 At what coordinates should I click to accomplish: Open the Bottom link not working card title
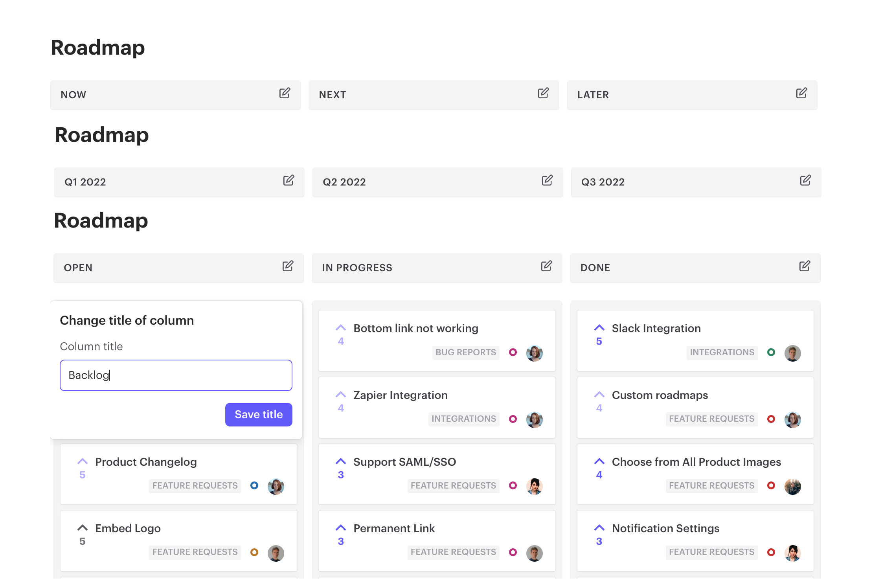(416, 328)
